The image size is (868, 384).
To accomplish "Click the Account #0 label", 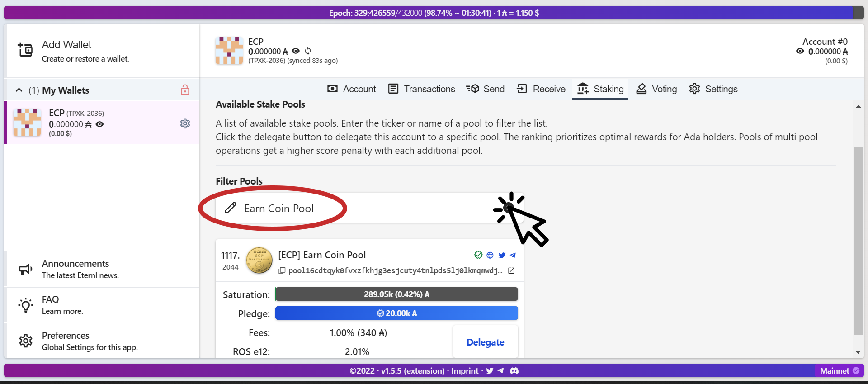I will pyautogui.click(x=825, y=42).
